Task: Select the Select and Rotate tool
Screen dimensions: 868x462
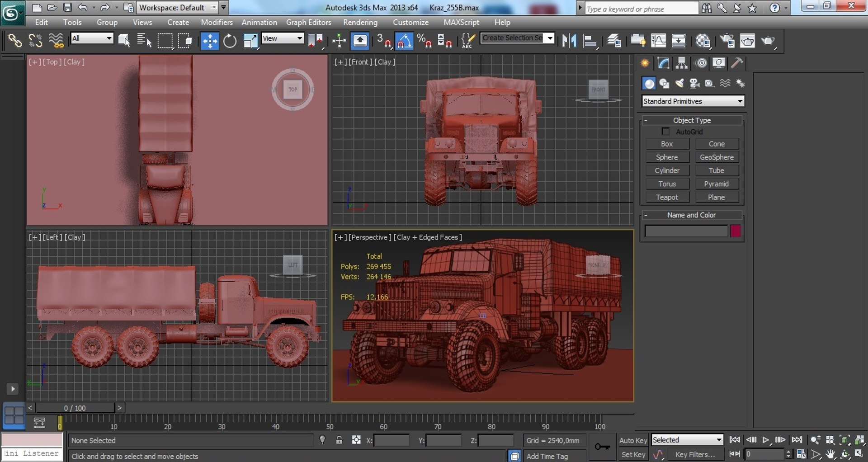Action: pos(230,41)
